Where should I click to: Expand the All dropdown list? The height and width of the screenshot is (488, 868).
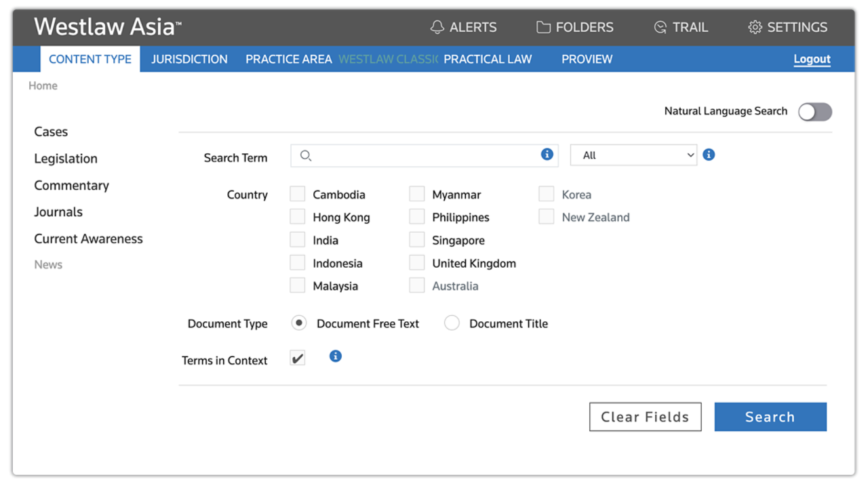pos(633,155)
